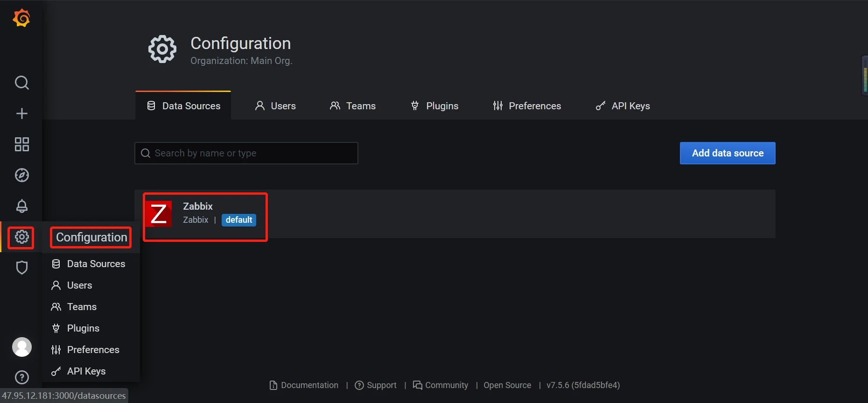Click the Configuration flyout menu header
Screen dimensions: 868x403
[x=91, y=237]
